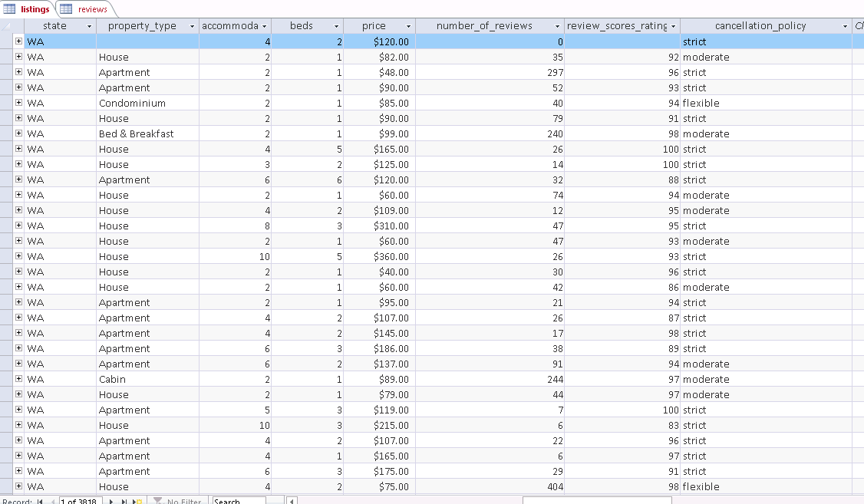Expand the plus sign on the Condominium row

pyautogui.click(x=18, y=103)
